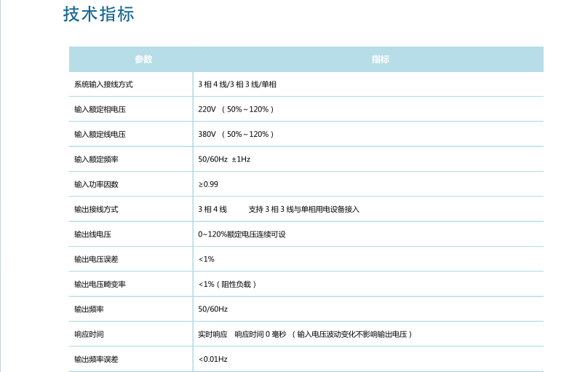The image size is (588, 372).
Task: Select the 输入额定线电压 row label
Action: (x=100, y=134)
